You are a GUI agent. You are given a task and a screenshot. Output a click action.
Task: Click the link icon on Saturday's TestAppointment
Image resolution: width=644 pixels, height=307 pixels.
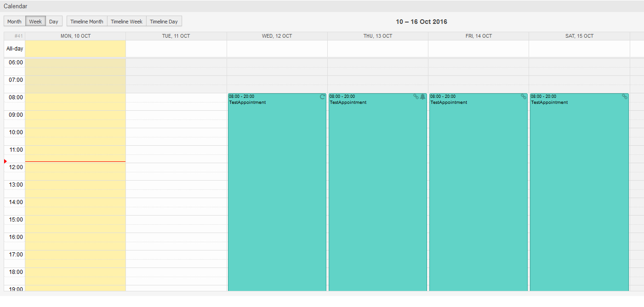625,97
